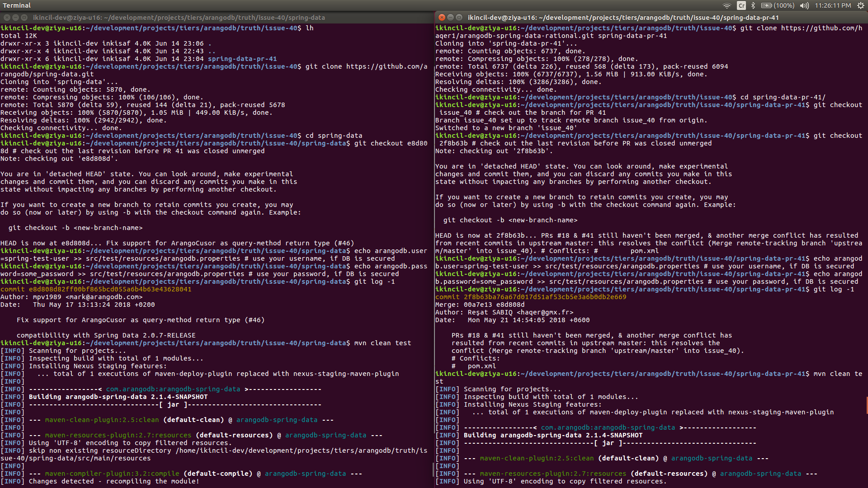Image resolution: width=868 pixels, height=488 pixels.
Task: Click 'Counting objects: 6737, done.' line
Action: pyautogui.click(x=510, y=51)
